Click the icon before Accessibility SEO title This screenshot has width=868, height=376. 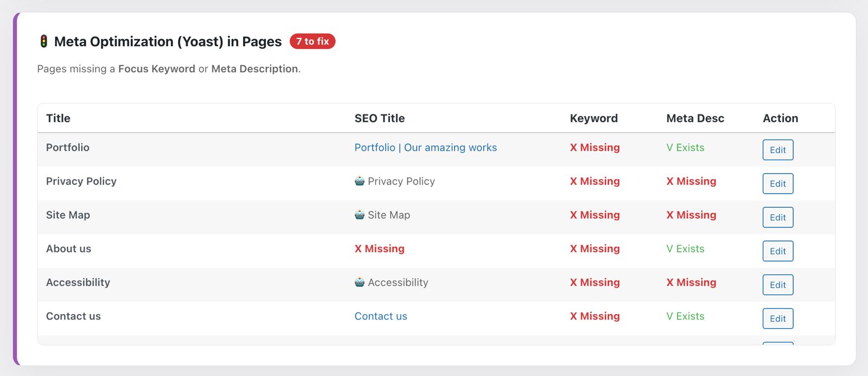pyautogui.click(x=359, y=282)
